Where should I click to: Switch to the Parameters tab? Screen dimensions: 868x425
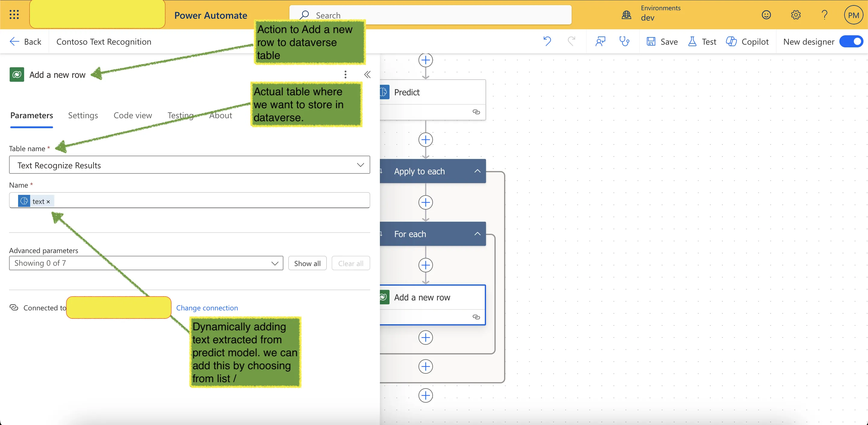point(32,115)
